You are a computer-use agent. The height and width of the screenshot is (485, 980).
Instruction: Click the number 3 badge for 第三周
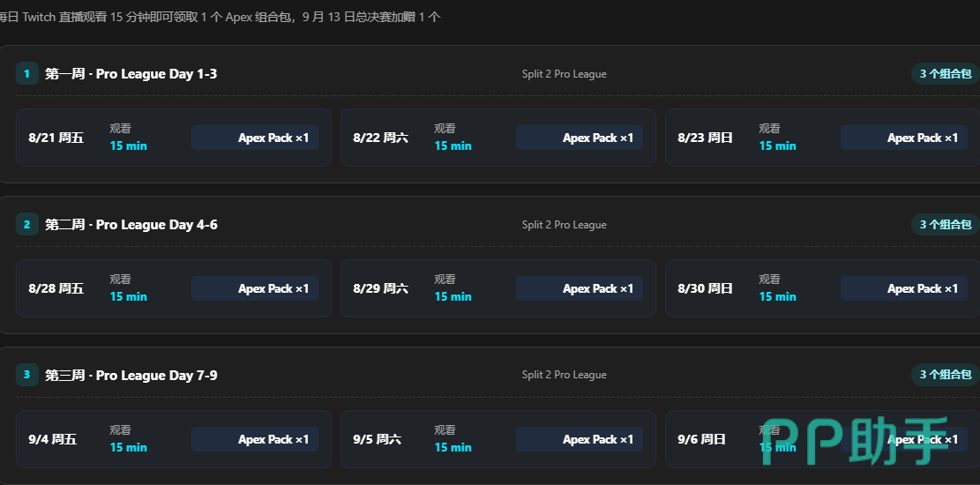(26, 375)
